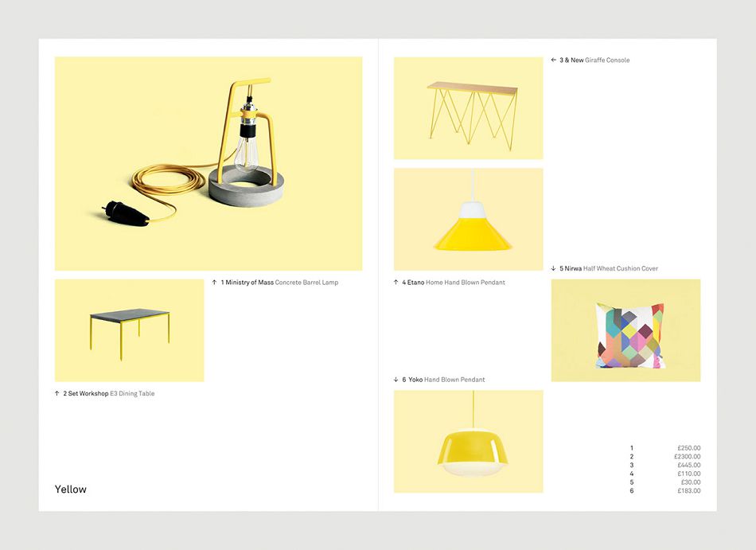The height and width of the screenshot is (550, 756).
Task: Open the Half Wheat Cushion Cover image
Action: tap(625, 330)
